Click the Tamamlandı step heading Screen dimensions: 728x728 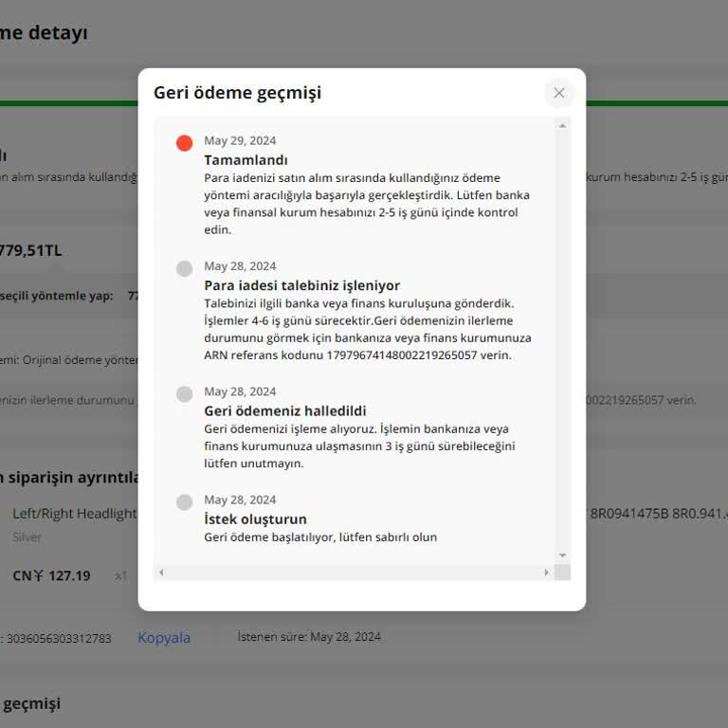coord(246,160)
